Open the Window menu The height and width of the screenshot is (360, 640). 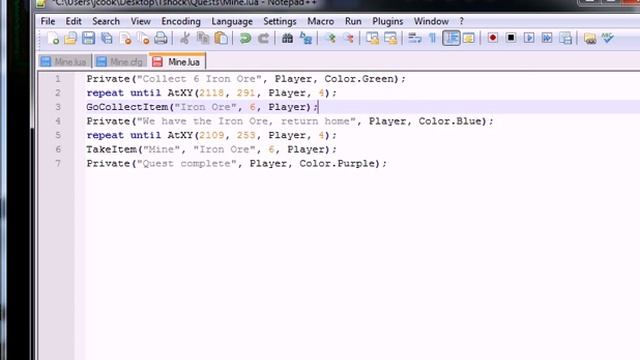click(431, 21)
